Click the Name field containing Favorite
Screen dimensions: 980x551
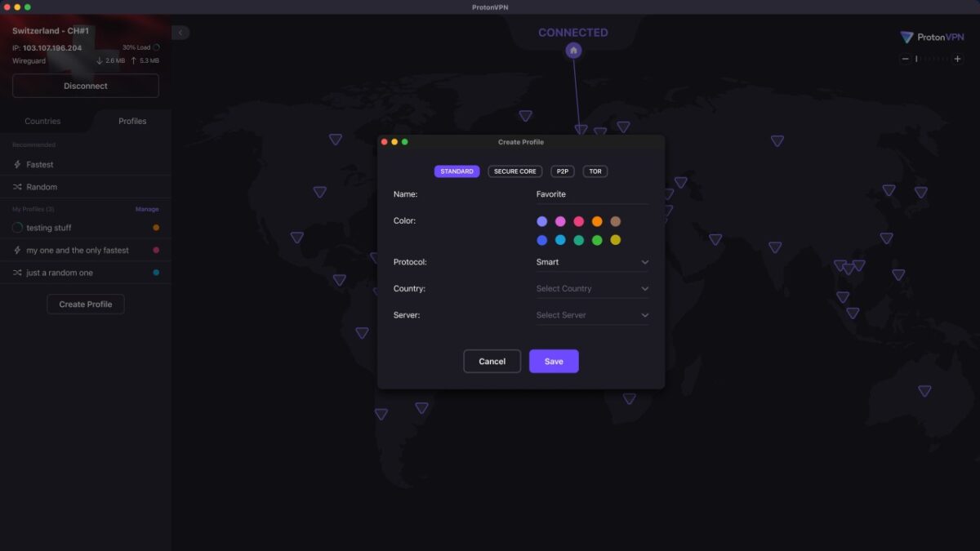pyautogui.click(x=592, y=194)
